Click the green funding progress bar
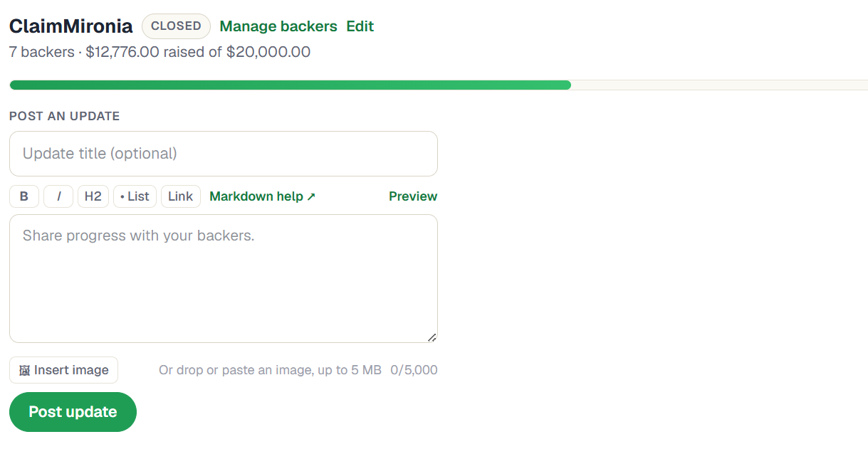Viewport: 868px width, 449px height. 291,85
